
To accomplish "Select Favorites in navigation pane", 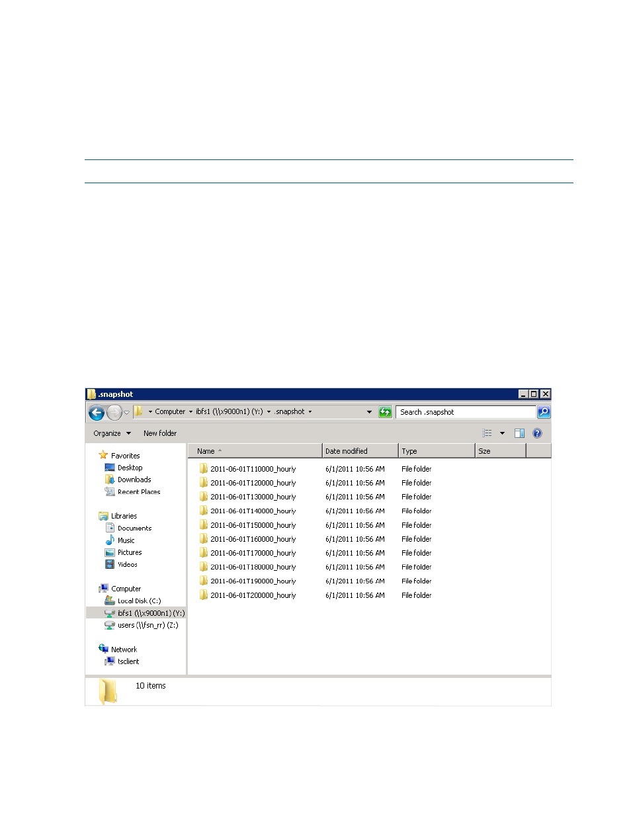I will (x=125, y=456).
